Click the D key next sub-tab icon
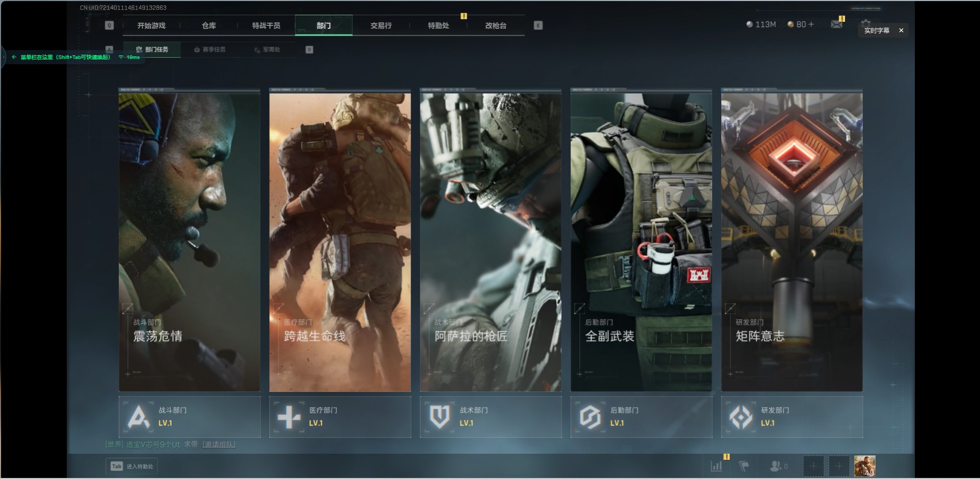 309,50
